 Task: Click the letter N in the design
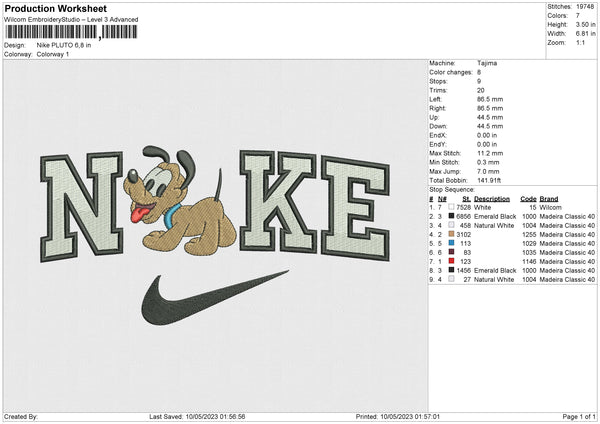click(x=82, y=207)
